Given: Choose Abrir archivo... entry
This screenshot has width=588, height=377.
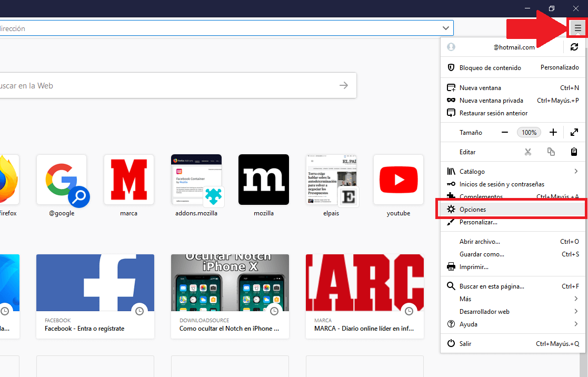Looking at the screenshot, I should (x=513, y=242).
